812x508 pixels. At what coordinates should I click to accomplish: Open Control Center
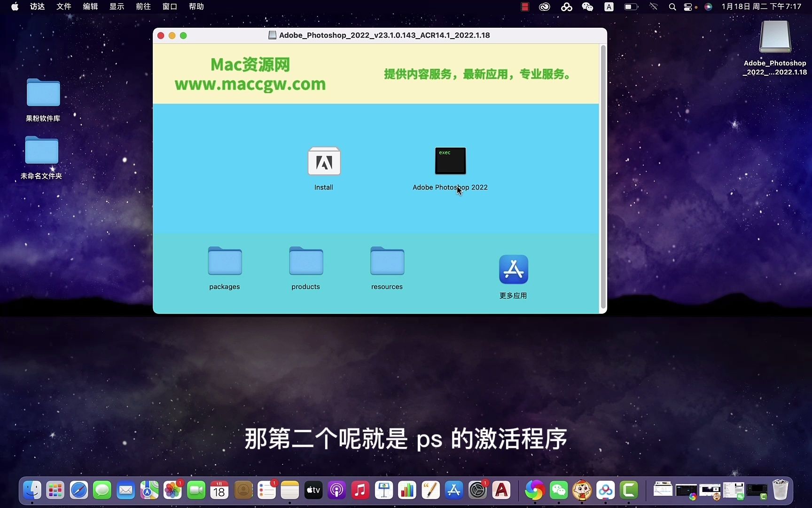tap(688, 7)
